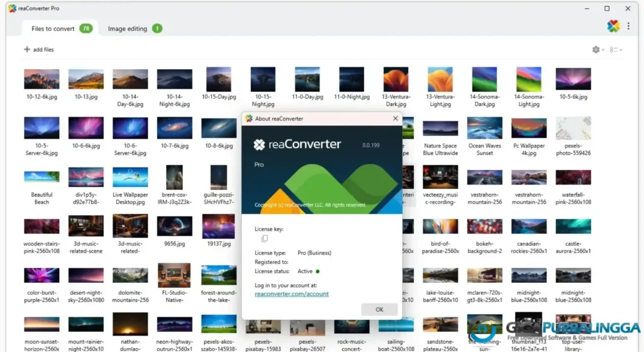Select the 14-Sonoma-Light.jpg thumbnail
Image resolution: width=644 pixels, height=352 pixels.
click(529, 79)
